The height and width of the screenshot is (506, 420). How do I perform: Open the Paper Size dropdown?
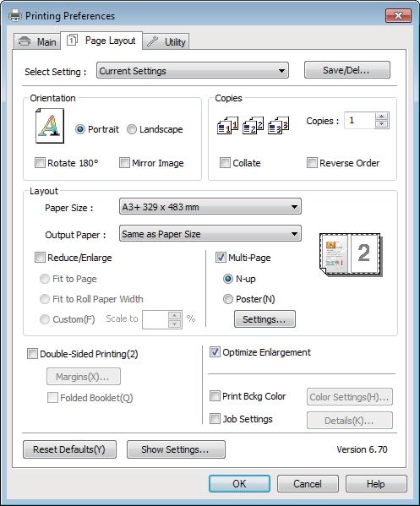(x=210, y=206)
